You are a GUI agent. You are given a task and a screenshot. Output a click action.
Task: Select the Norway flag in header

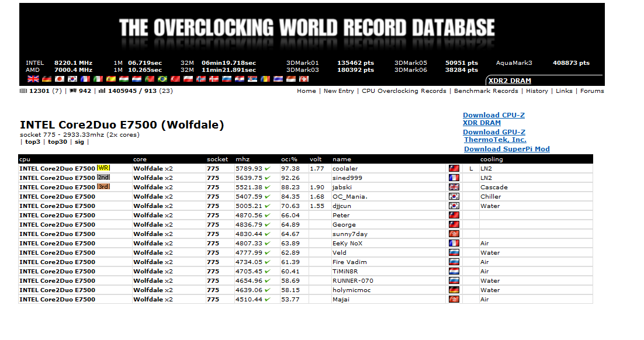[x=201, y=79]
